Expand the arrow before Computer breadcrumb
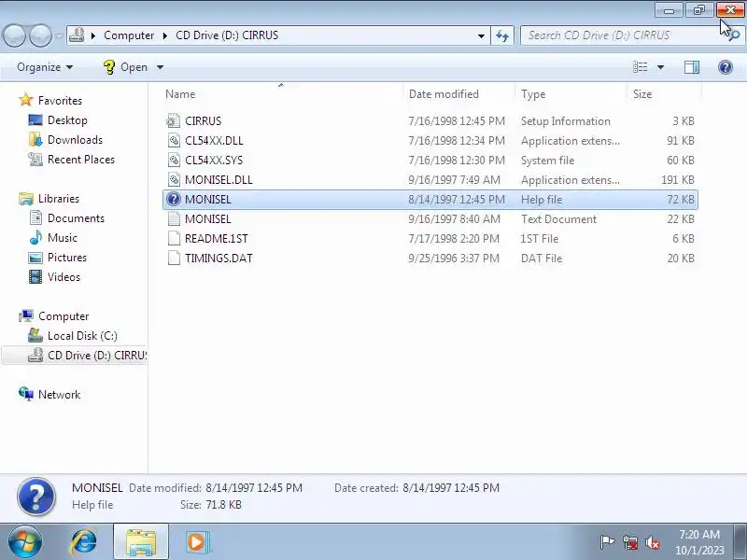 click(x=93, y=35)
